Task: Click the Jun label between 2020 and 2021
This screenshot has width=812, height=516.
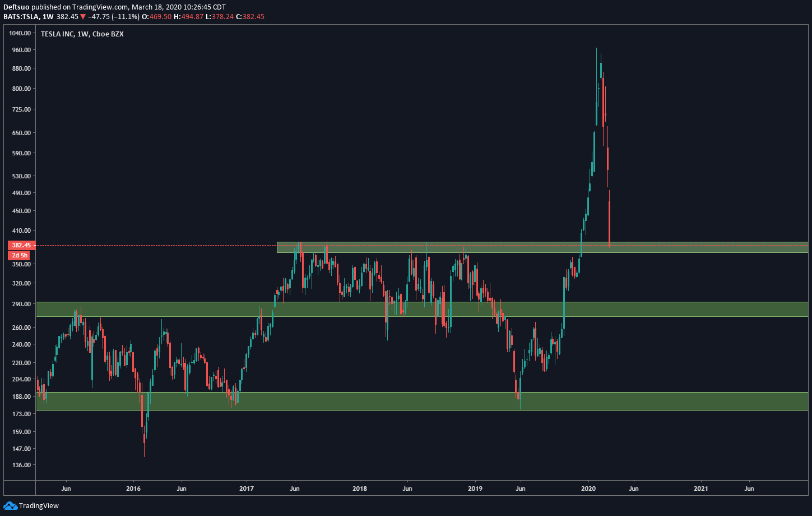Action: pos(634,488)
